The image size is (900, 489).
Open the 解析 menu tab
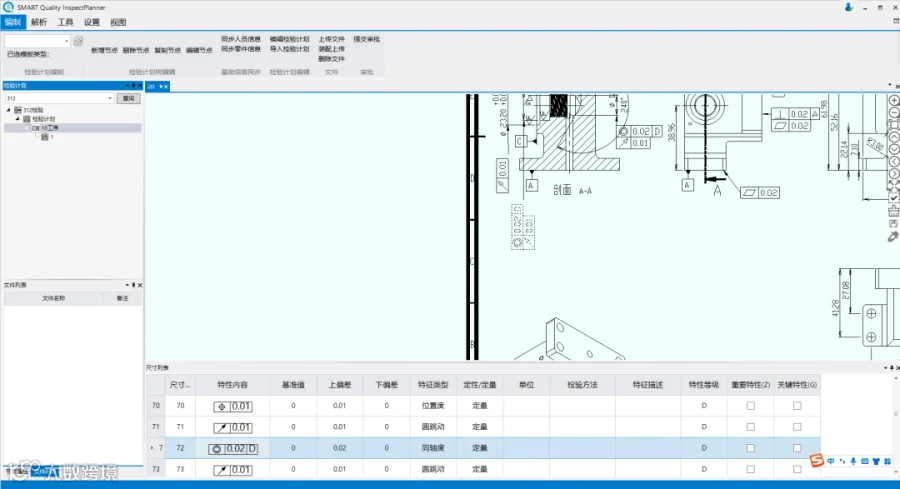tap(39, 22)
